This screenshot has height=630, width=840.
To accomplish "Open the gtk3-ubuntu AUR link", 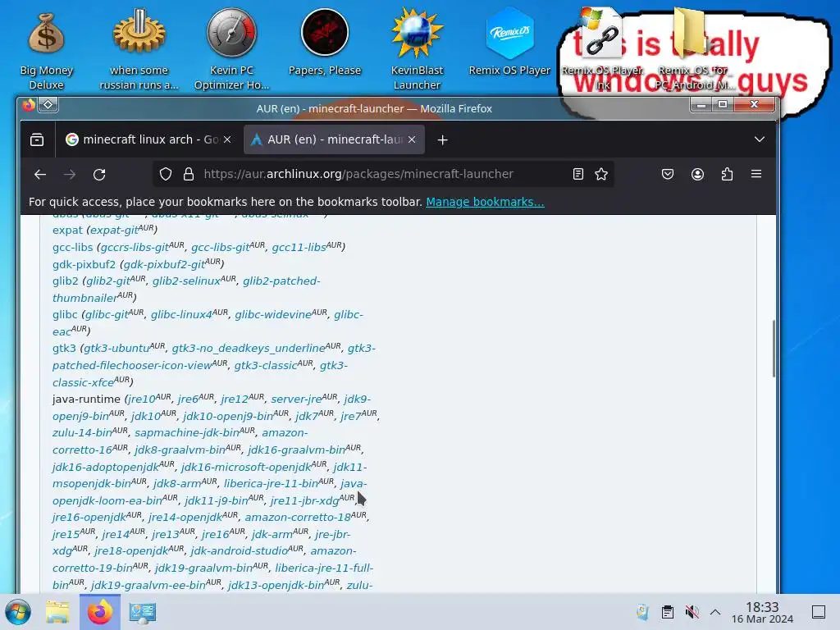I will 125,348.
